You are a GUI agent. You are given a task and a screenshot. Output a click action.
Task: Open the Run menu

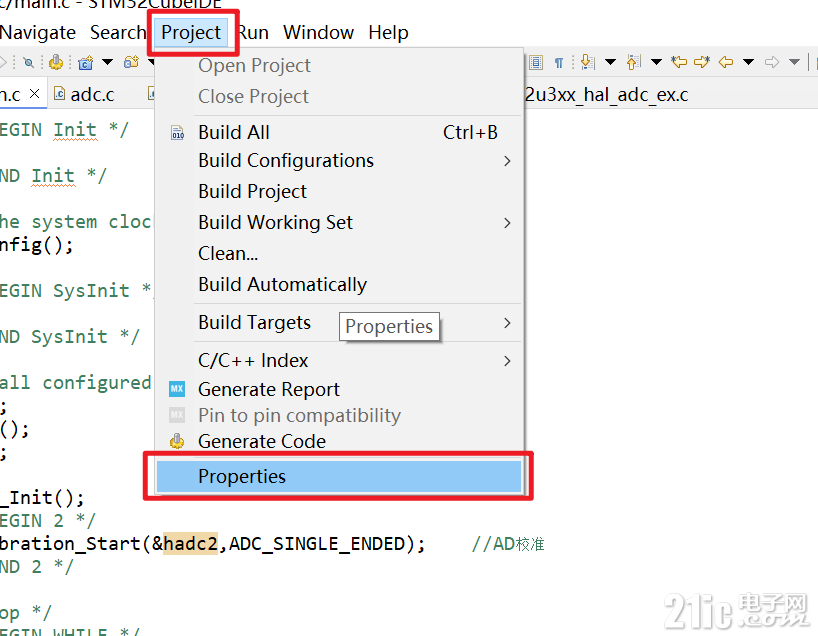pyautogui.click(x=254, y=32)
